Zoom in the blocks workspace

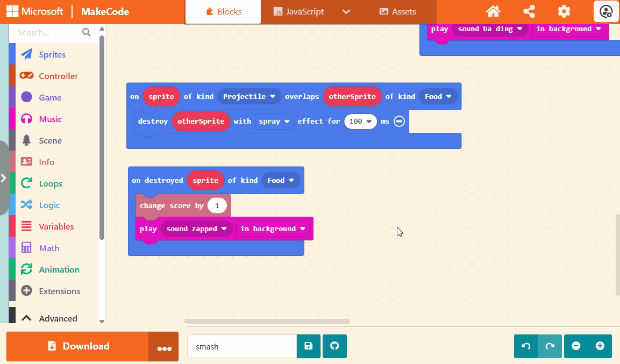(x=600, y=346)
